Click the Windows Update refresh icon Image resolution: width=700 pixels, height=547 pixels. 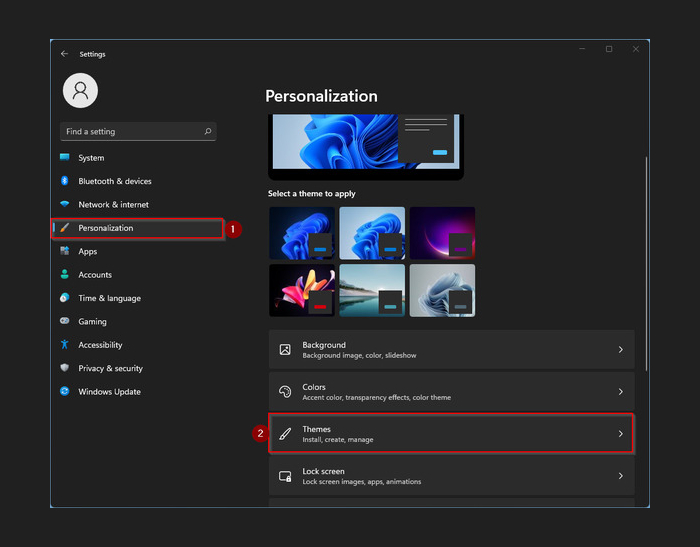[65, 391]
